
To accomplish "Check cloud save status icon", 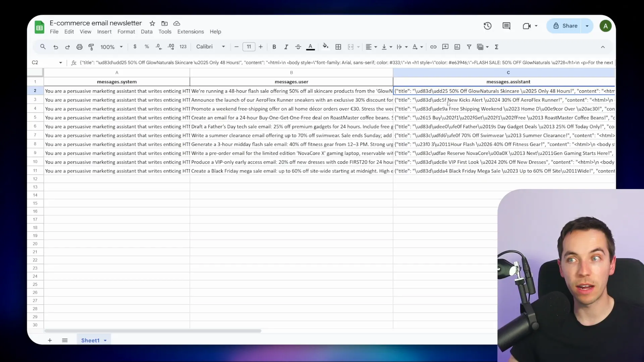I will (177, 23).
